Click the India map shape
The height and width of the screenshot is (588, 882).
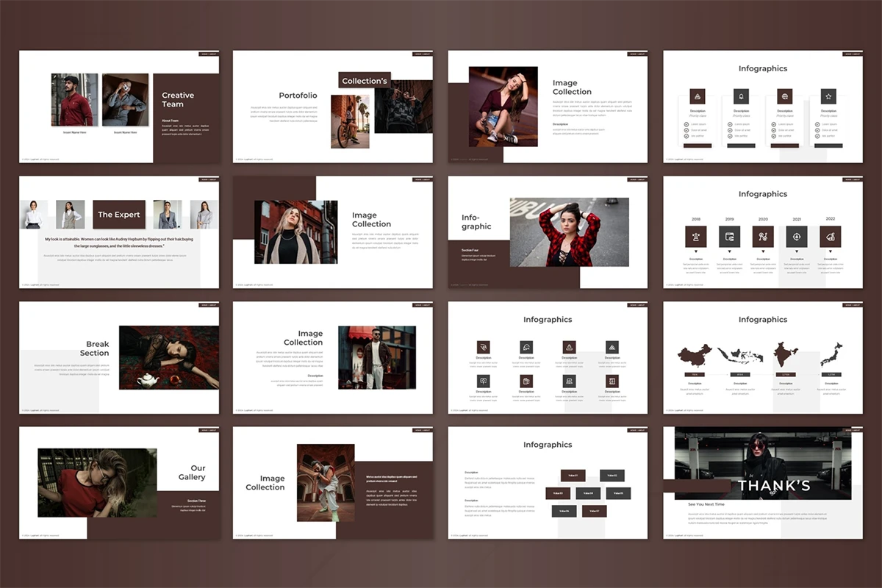(786, 356)
